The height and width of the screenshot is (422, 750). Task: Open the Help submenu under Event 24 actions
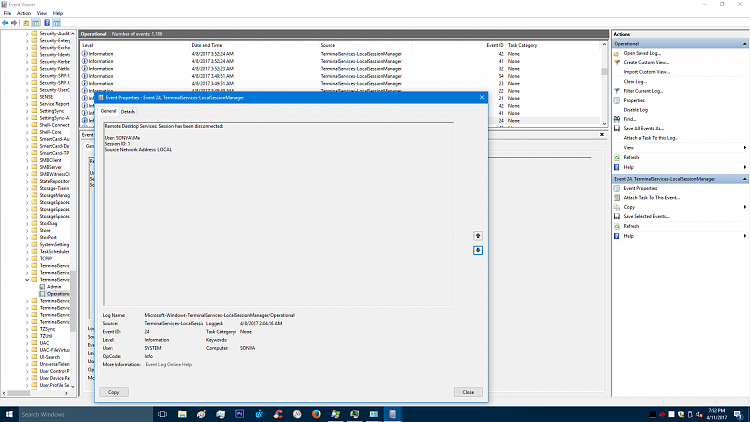(745, 236)
